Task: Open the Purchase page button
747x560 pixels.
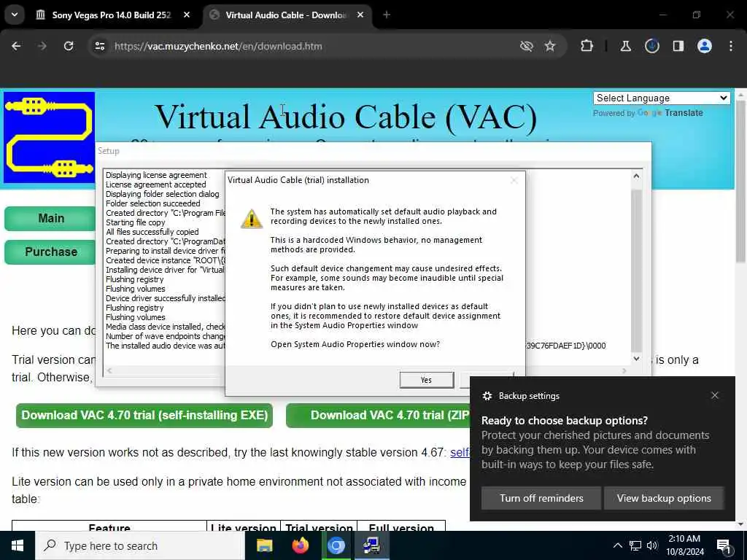Action: pyautogui.click(x=50, y=252)
